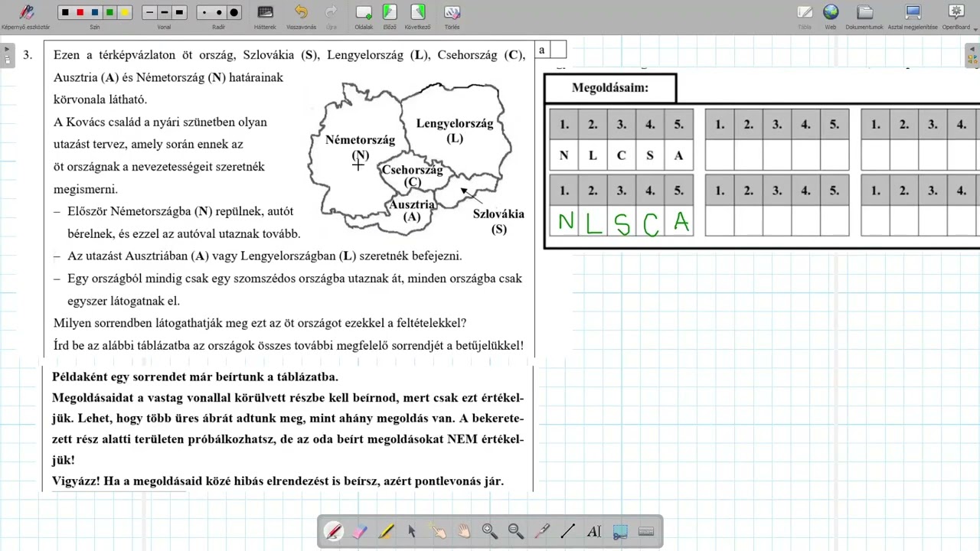Choose the yellow pen color
Viewport: 980px width, 551px height.
[125, 12]
